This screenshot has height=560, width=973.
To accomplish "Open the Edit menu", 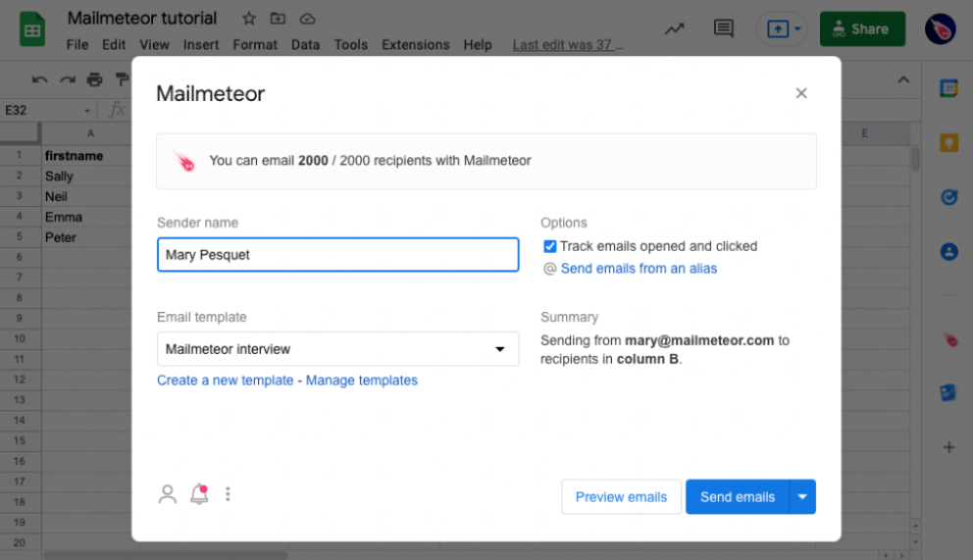I will click(x=114, y=45).
